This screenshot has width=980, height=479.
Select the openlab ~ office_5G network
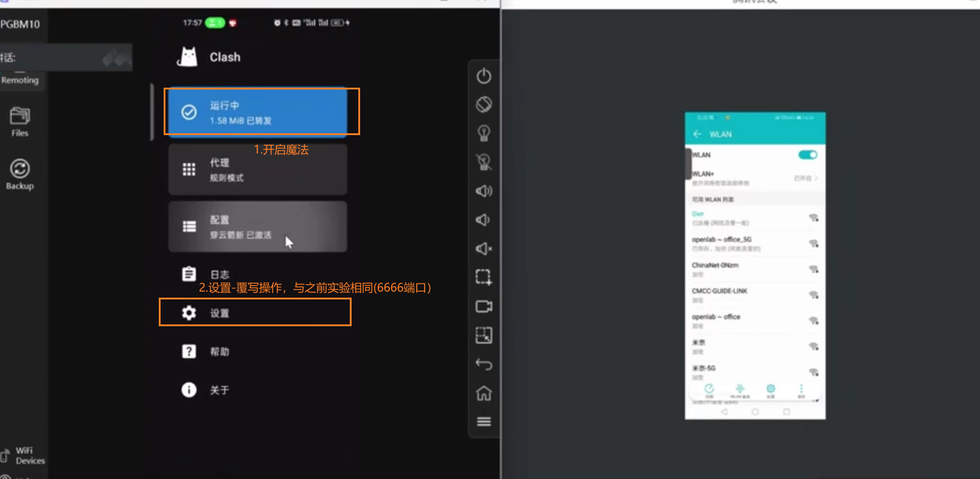click(x=755, y=243)
